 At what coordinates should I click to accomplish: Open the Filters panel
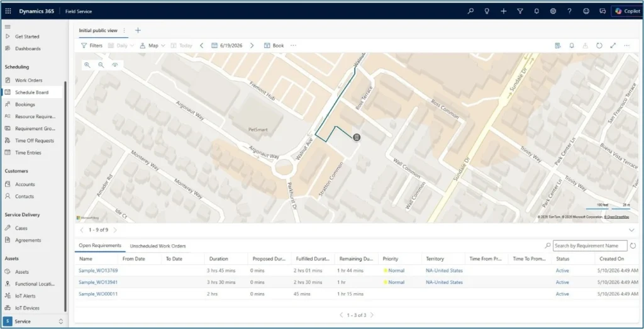coord(92,45)
